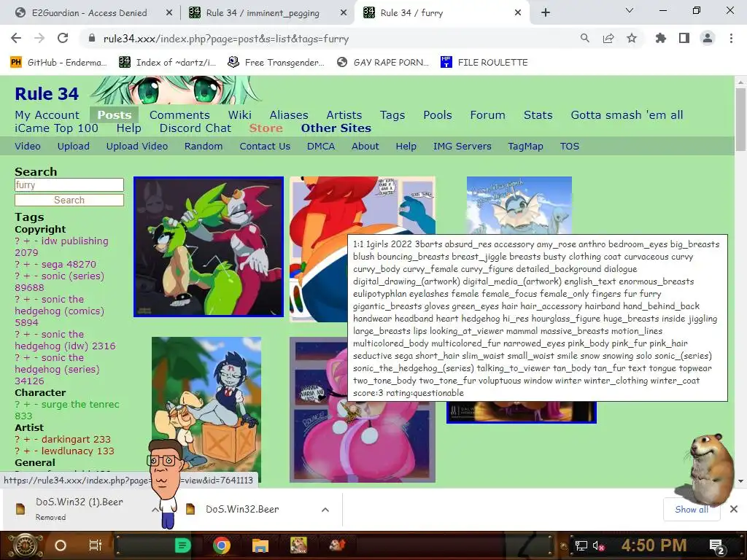This screenshot has width=747, height=560.
Task: Open the tab search chevron
Action: click(x=630, y=10)
